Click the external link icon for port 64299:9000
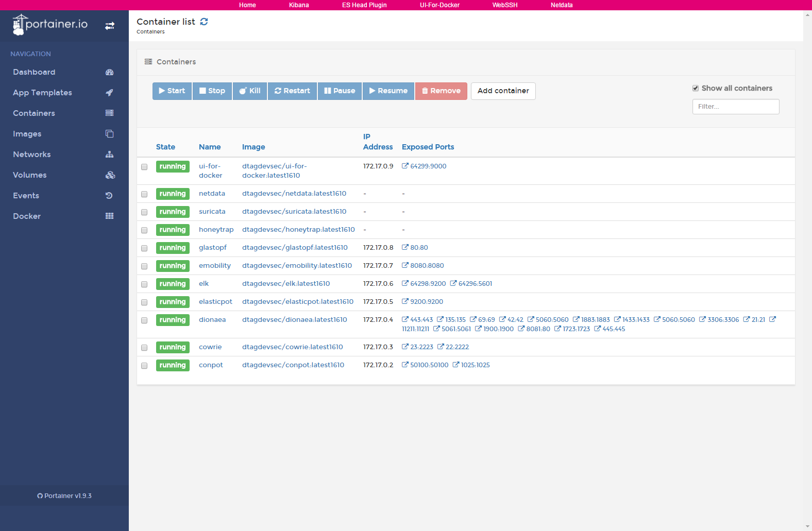Image resolution: width=812 pixels, height=531 pixels. pos(405,166)
